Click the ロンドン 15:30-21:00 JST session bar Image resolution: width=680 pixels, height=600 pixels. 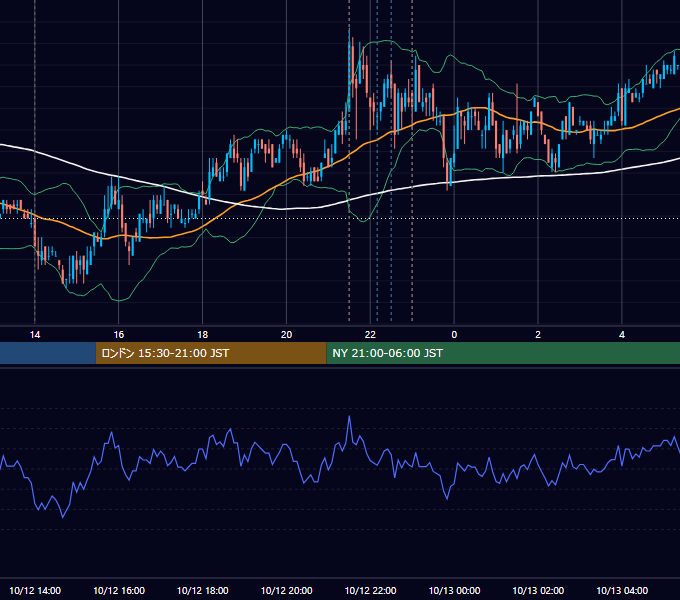[x=211, y=353]
